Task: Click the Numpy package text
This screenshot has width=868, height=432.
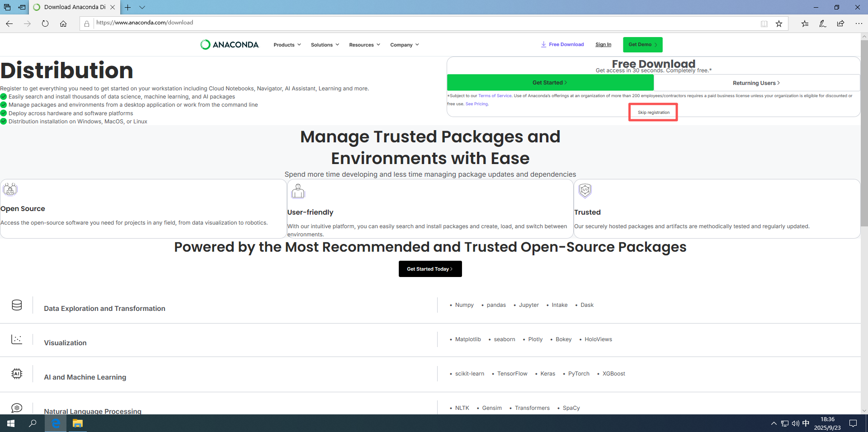Action: coord(464,305)
